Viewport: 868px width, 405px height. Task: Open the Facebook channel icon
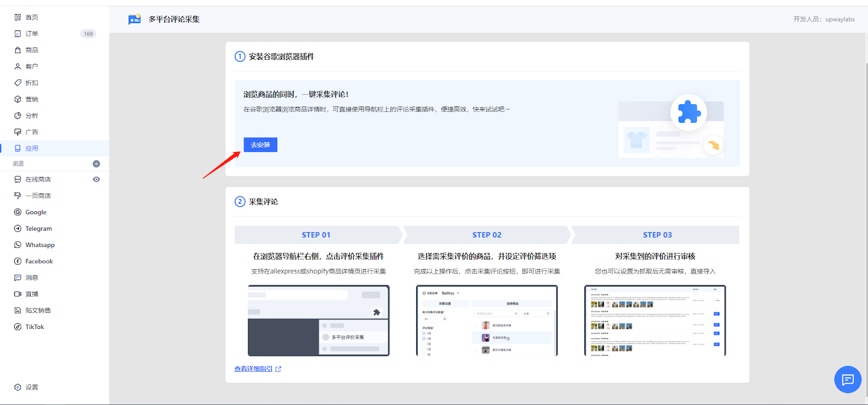pyautogui.click(x=18, y=261)
